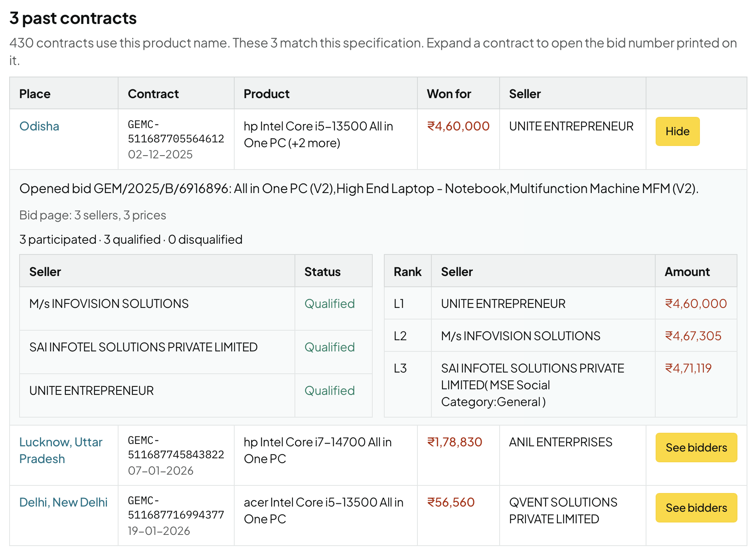
Task: Open the Lucknow, Uttar Pradesh link
Action: 61,450
